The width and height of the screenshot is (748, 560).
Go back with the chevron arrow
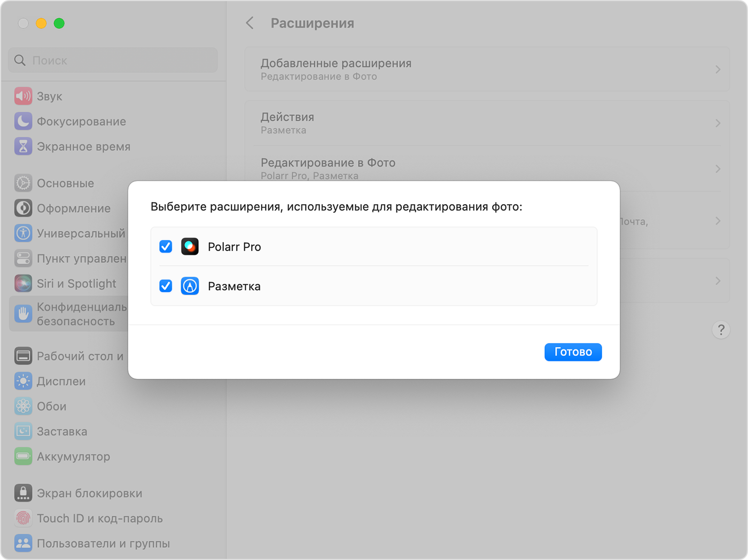[250, 23]
